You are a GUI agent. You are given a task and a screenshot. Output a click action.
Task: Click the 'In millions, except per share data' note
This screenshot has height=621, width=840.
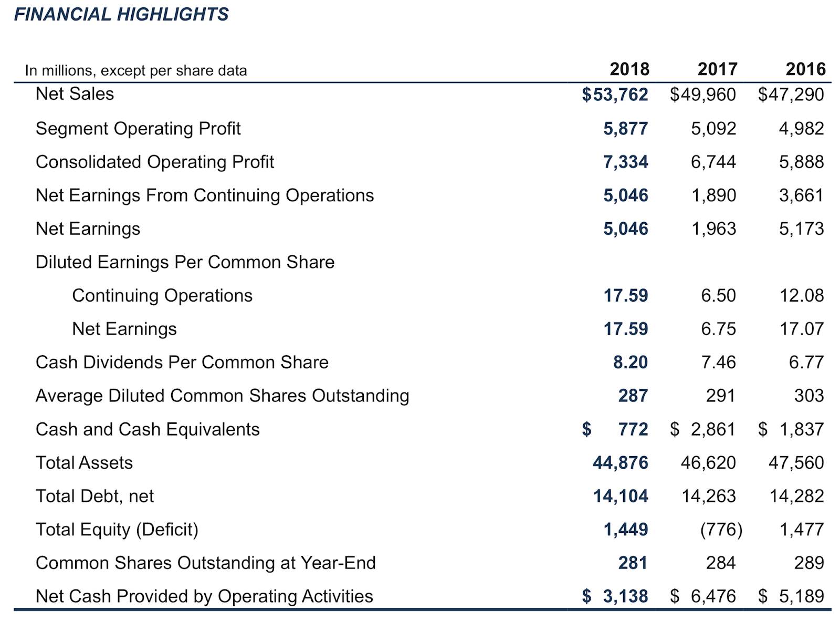pyautogui.click(x=136, y=70)
